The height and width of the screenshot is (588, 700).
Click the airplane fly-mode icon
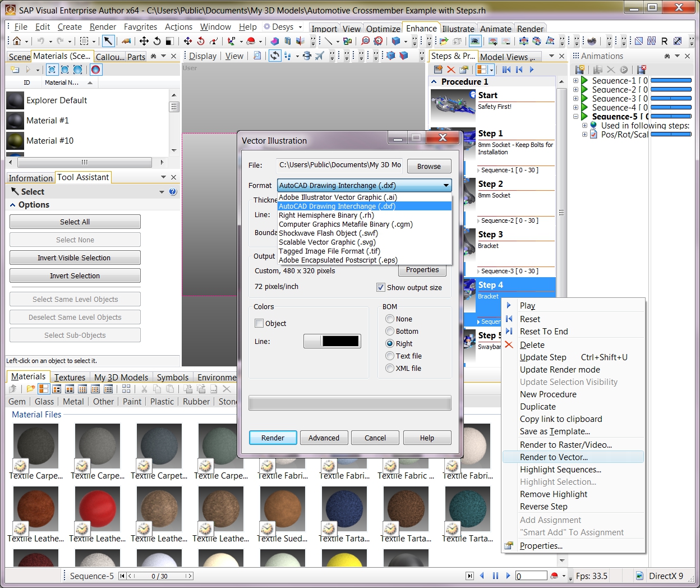click(319, 56)
